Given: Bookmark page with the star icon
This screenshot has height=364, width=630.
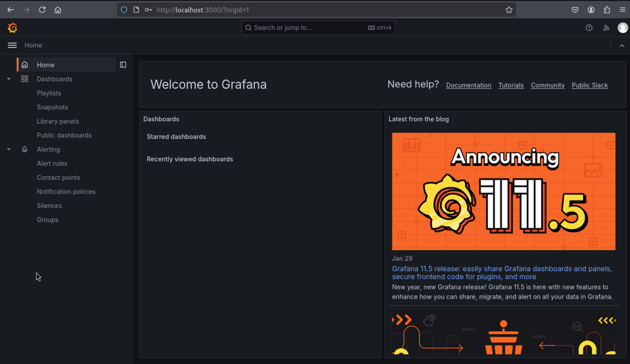Looking at the screenshot, I should click(509, 10).
